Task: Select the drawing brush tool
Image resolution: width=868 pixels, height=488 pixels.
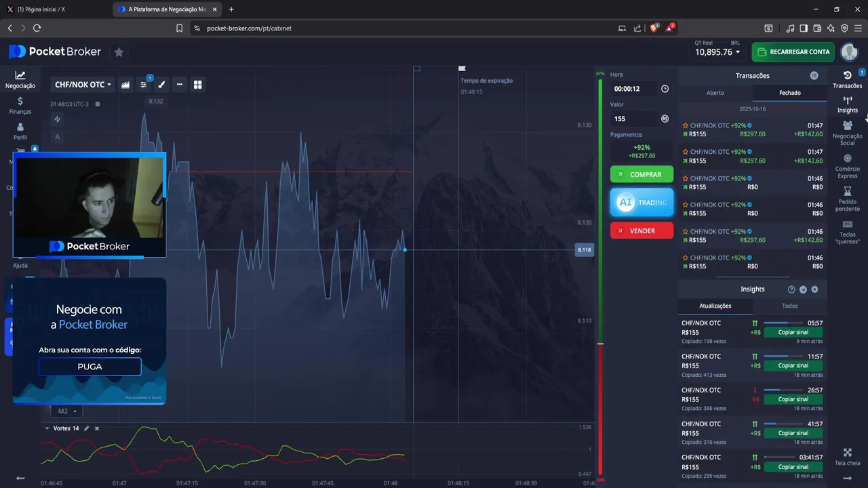Action: coord(161,85)
